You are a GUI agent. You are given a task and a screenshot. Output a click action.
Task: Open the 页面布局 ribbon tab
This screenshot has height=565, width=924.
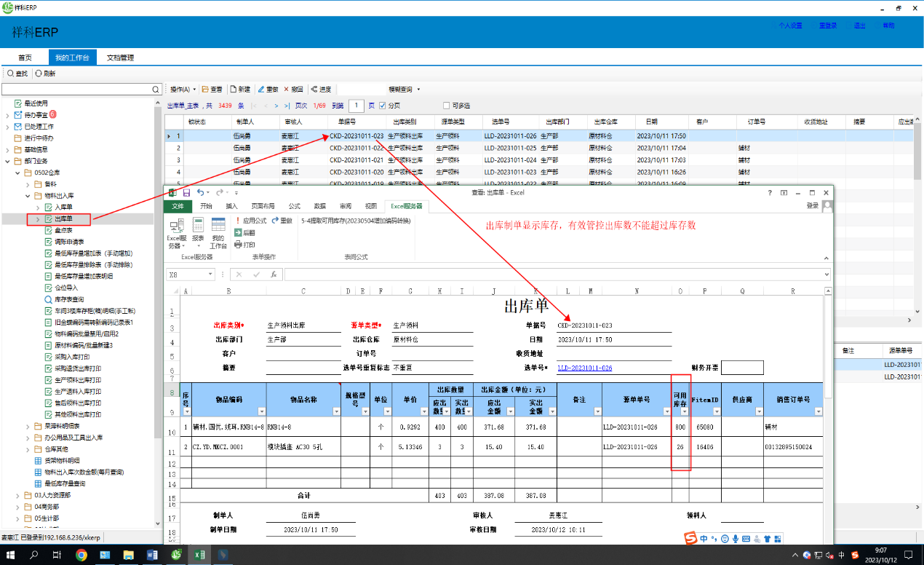tap(263, 206)
